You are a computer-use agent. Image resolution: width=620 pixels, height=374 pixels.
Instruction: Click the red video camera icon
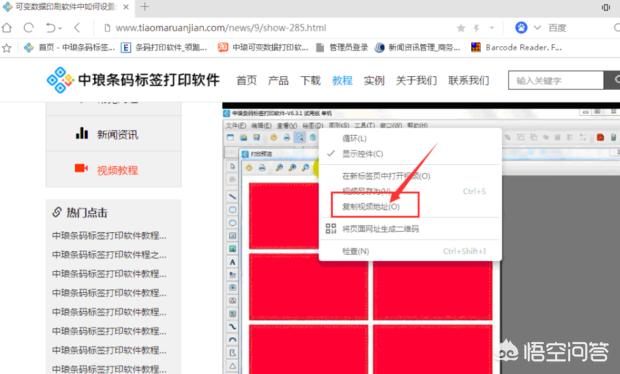point(81,168)
